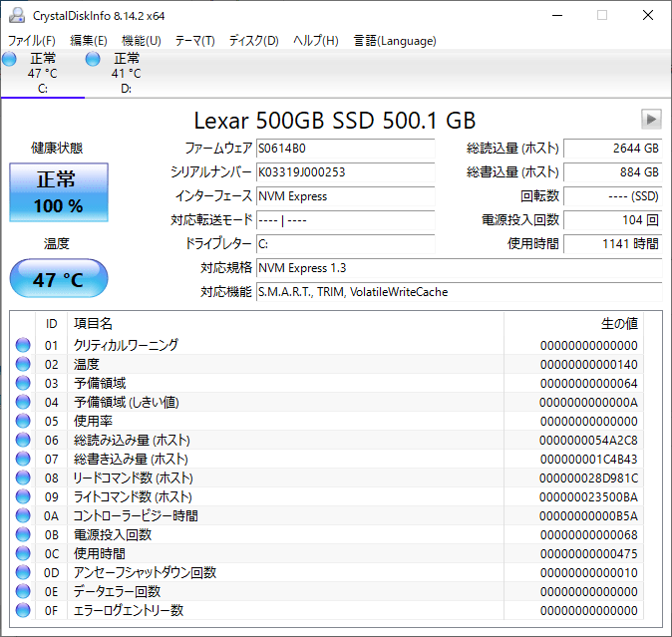
Task: Open the 編集(E) menu
Action: 89,41
